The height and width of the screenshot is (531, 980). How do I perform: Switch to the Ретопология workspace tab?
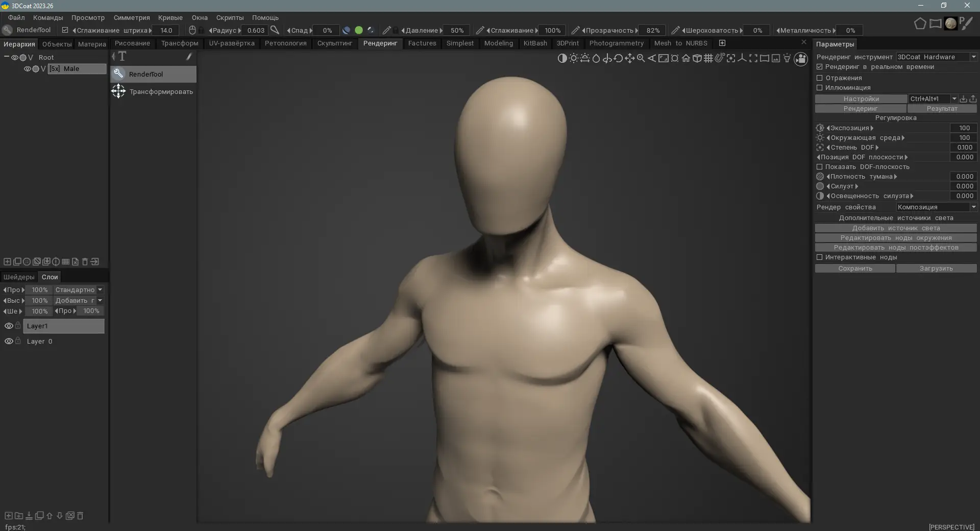tap(285, 43)
